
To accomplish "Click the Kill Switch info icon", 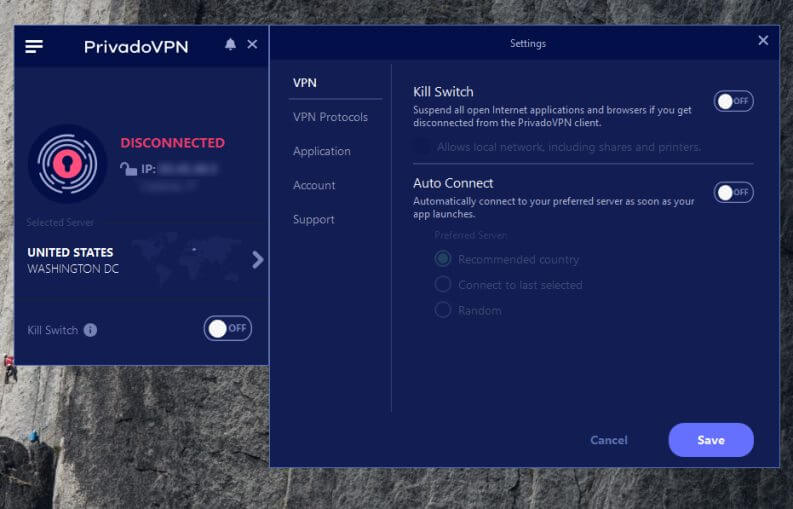I will coord(90,330).
